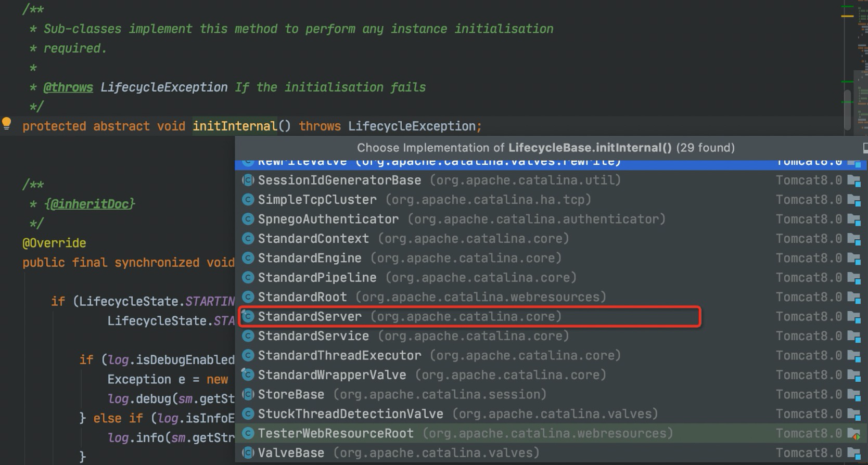Open StandardServer implementation of initInternal
Screen dimensions: 868x465
[x=552, y=317]
